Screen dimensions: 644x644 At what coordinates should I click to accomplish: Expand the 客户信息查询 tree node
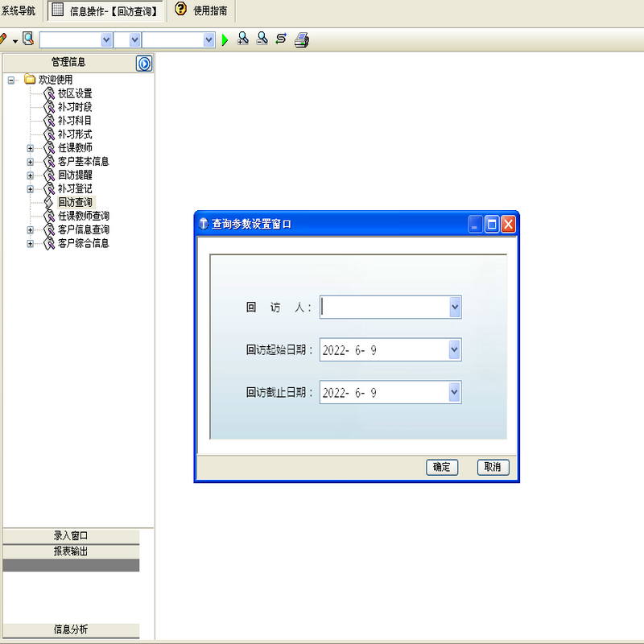coord(30,230)
